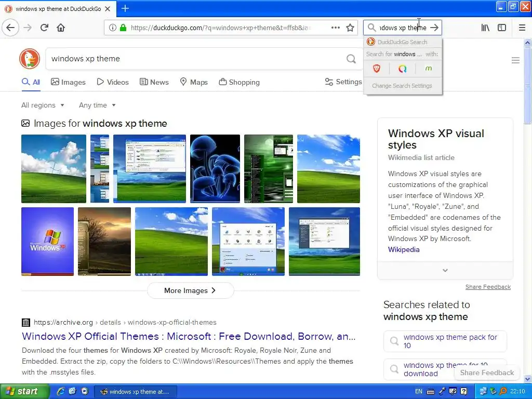This screenshot has width=532, height=399.
Task: Open the on-screen keyboard tray icon
Action: coord(431,392)
